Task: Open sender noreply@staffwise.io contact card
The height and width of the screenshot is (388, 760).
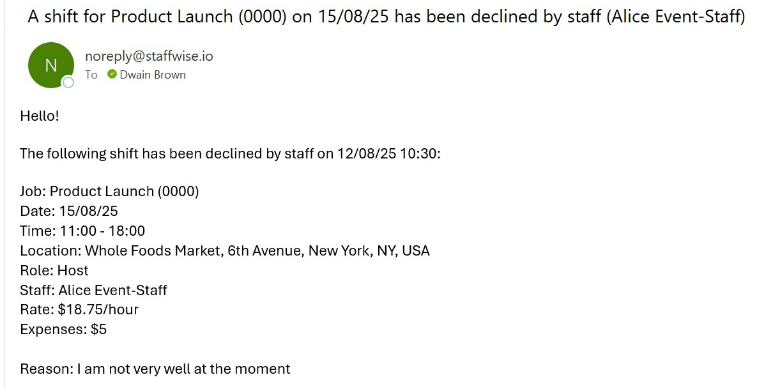Action: [149, 56]
